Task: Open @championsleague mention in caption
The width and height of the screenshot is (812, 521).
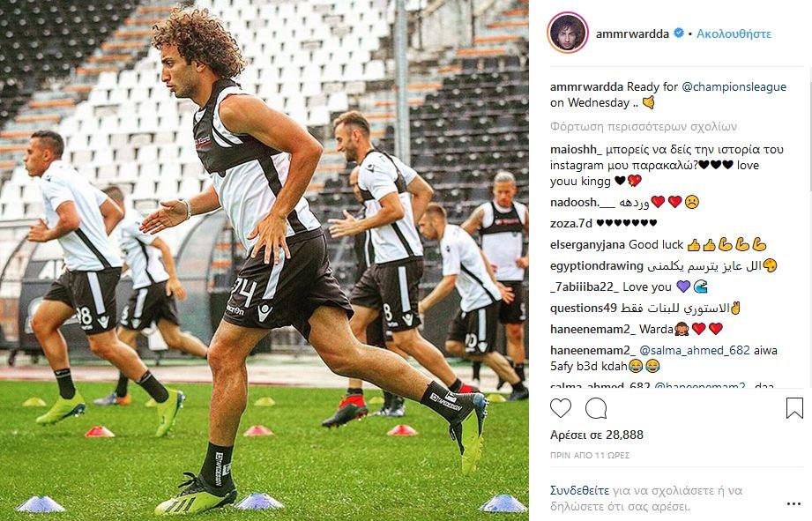Action: 734,86
